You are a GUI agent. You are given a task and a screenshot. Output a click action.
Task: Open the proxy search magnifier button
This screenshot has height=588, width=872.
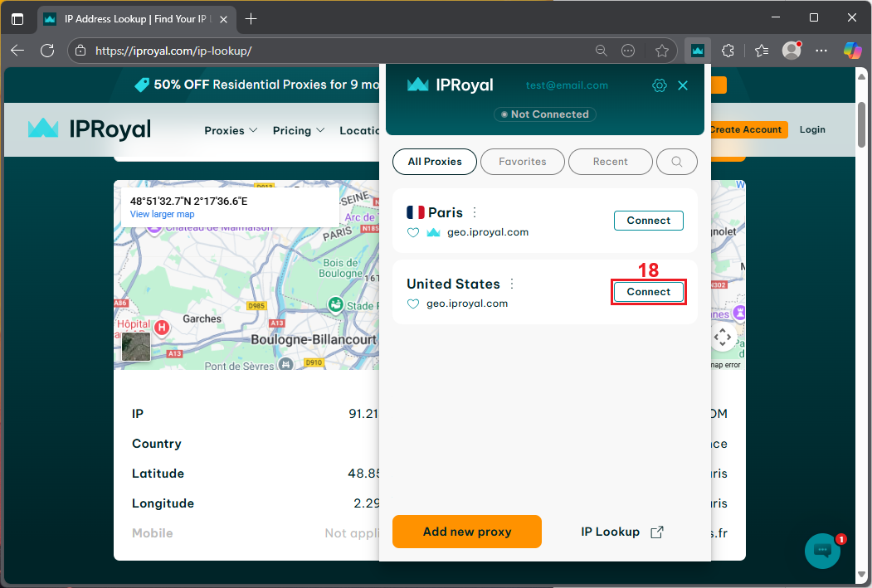click(x=677, y=162)
